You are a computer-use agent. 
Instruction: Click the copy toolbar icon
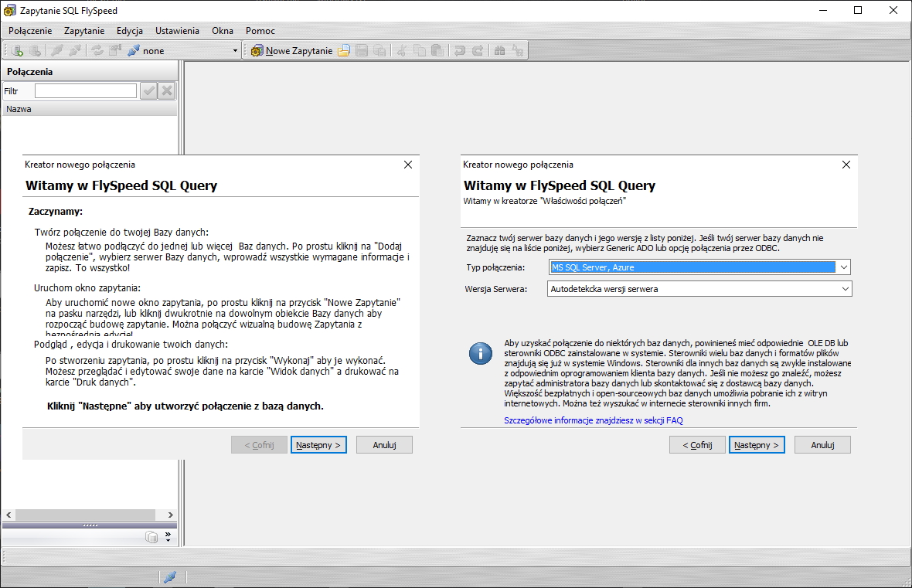[x=420, y=50]
